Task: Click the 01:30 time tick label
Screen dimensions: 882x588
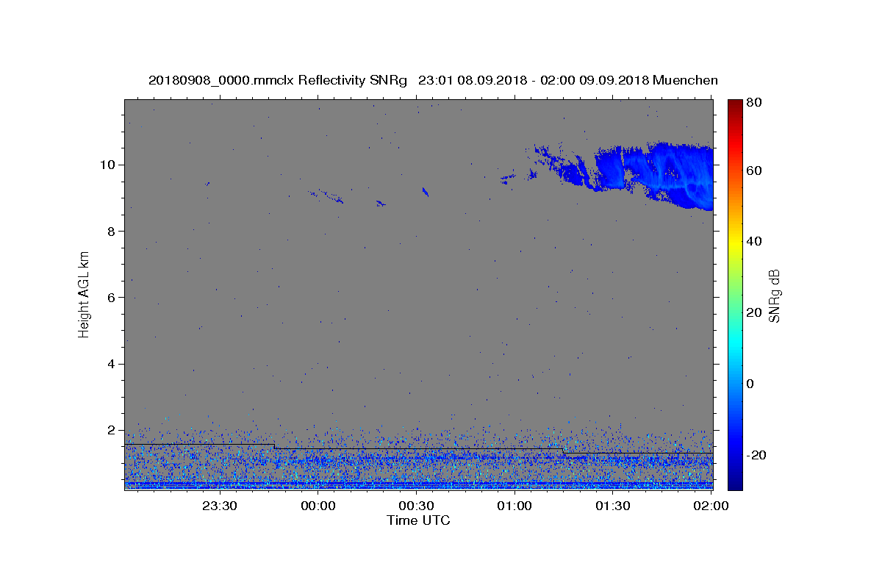Action: (613, 506)
